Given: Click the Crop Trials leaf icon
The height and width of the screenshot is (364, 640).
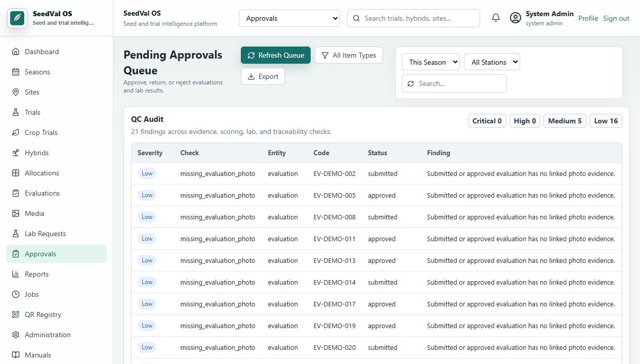Looking at the screenshot, I should 16,132.
